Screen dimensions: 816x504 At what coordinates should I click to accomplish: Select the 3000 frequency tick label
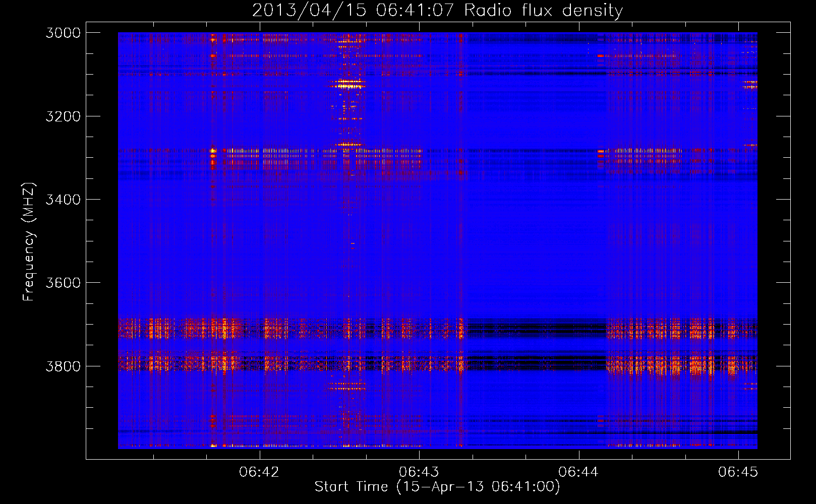point(63,33)
